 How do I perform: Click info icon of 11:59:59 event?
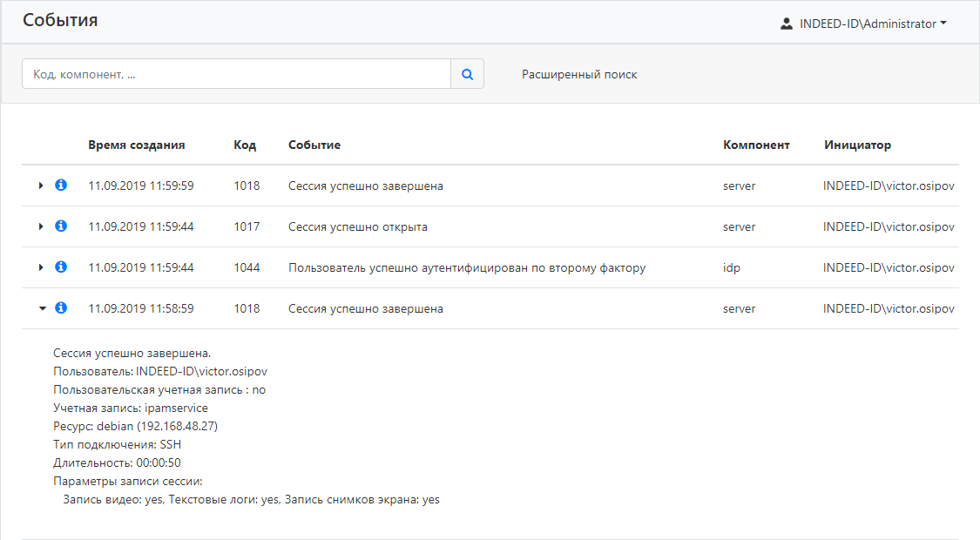pyautogui.click(x=61, y=186)
